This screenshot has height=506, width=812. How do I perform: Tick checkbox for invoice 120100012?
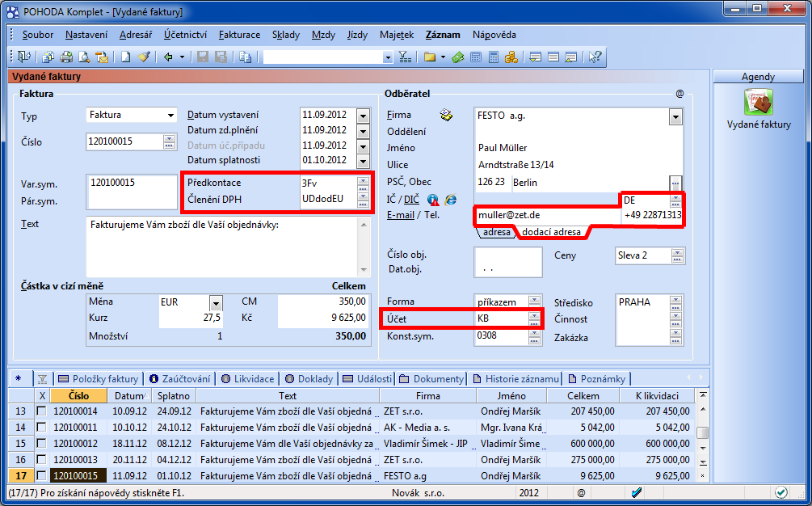(41, 443)
